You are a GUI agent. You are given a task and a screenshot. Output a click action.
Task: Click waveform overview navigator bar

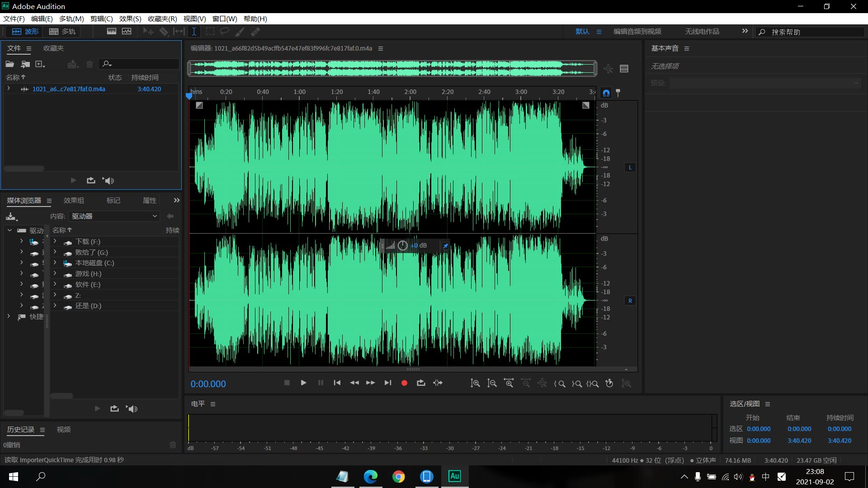pos(392,68)
